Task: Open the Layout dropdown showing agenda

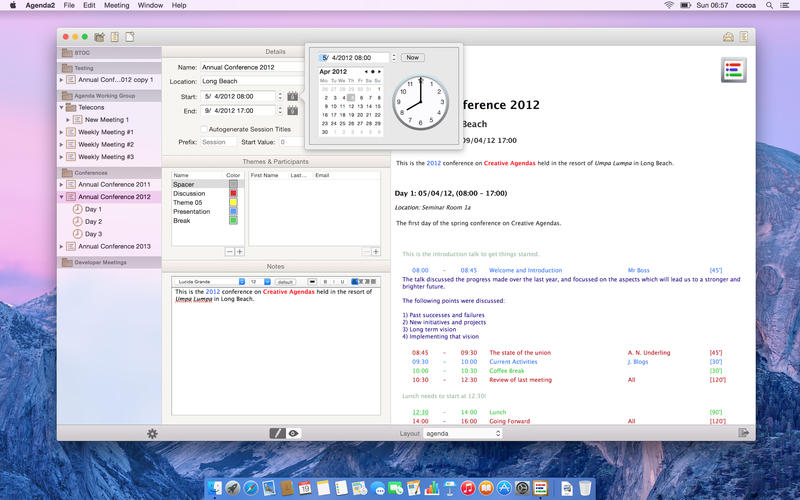Action: (x=462, y=433)
